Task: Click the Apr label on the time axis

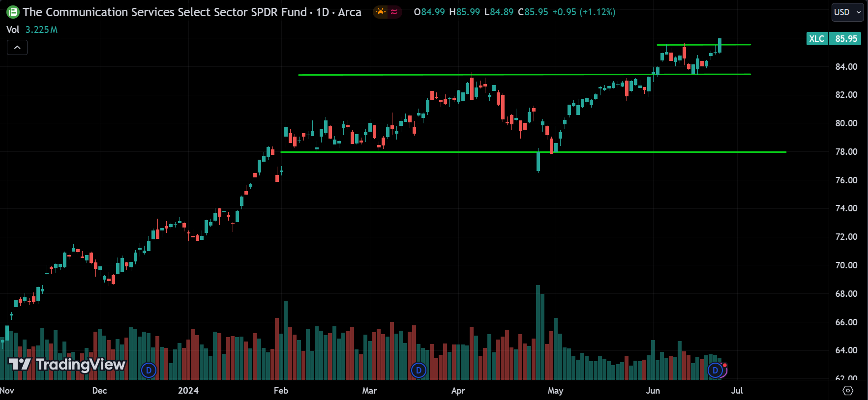Action: click(458, 391)
